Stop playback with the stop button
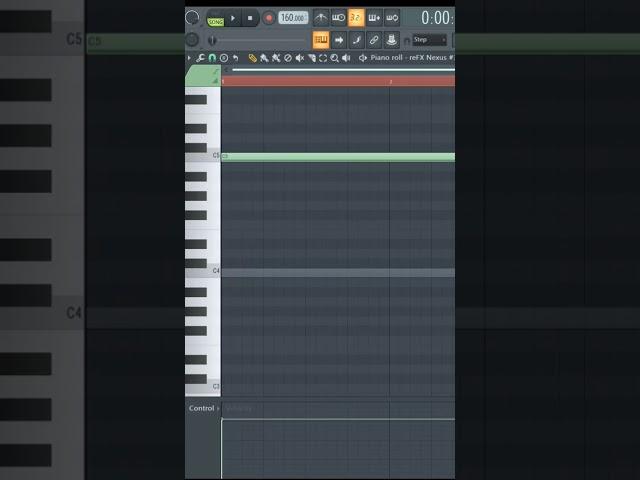This screenshot has height=480, width=640. pyautogui.click(x=250, y=18)
